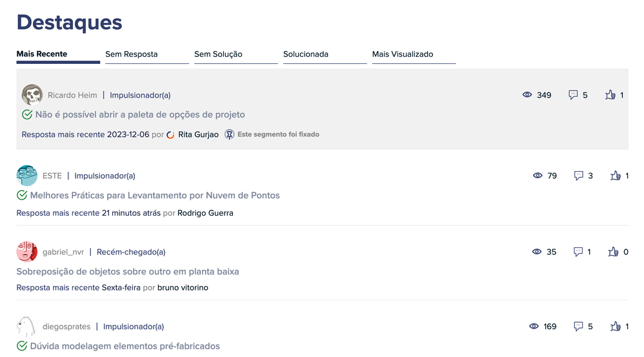
Task: Click the Destaques heading
Action: click(x=70, y=23)
